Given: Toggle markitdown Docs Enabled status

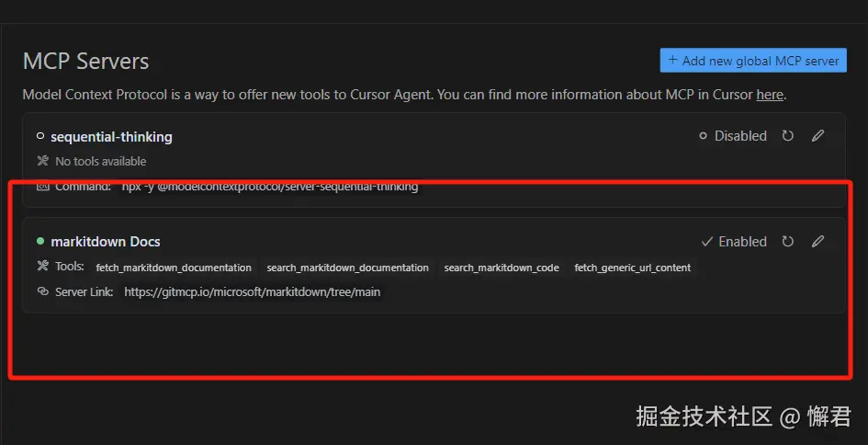Looking at the screenshot, I should (734, 242).
